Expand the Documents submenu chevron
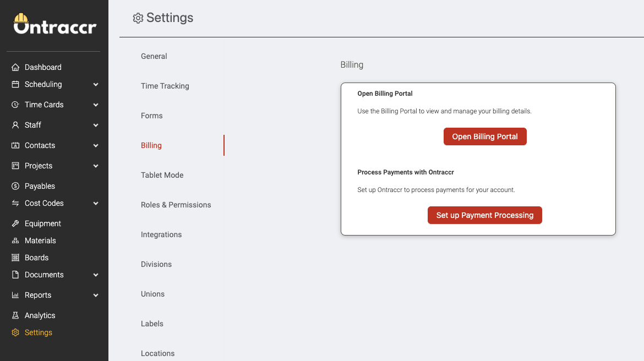This screenshot has width=644, height=361. coord(96,275)
